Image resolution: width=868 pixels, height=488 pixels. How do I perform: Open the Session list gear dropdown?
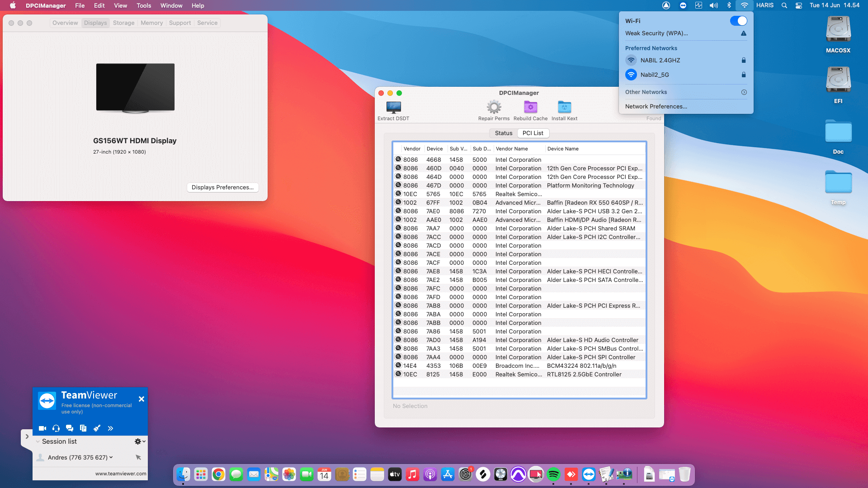coord(140,441)
